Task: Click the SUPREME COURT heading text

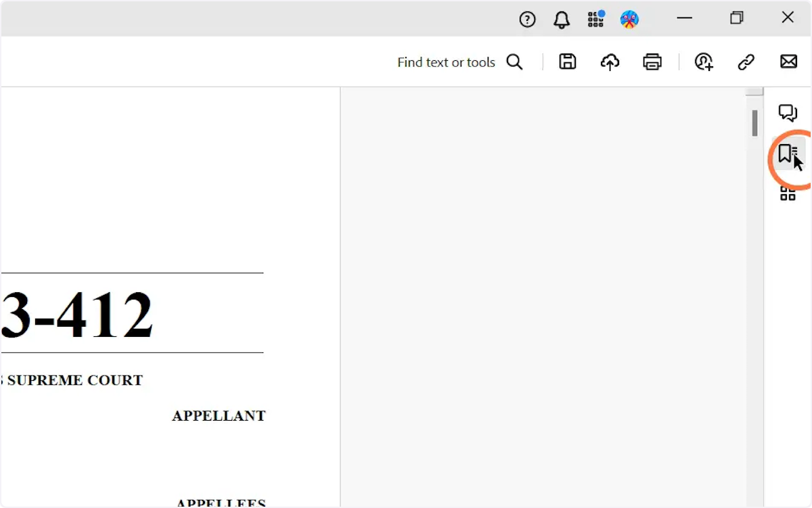Action: [75, 381]
